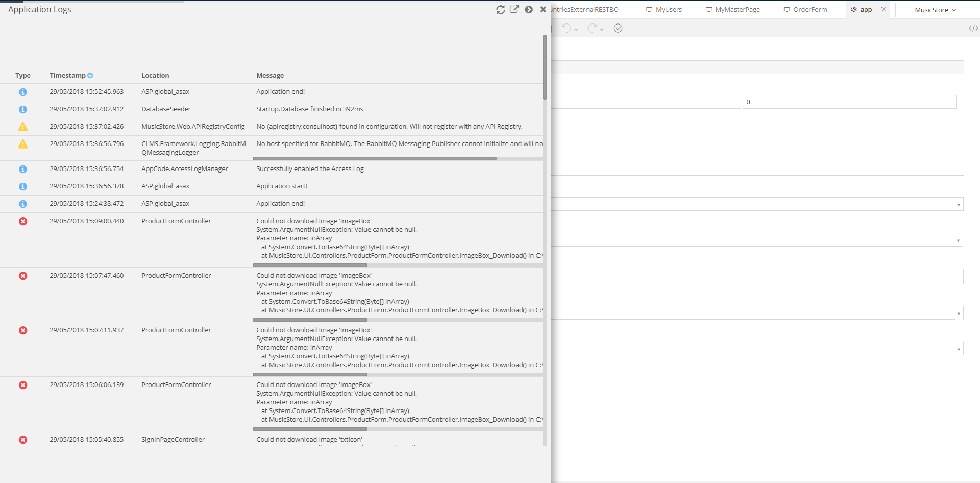
Task: Click the undo arrow in toolbar
Action: click(566, 28)
